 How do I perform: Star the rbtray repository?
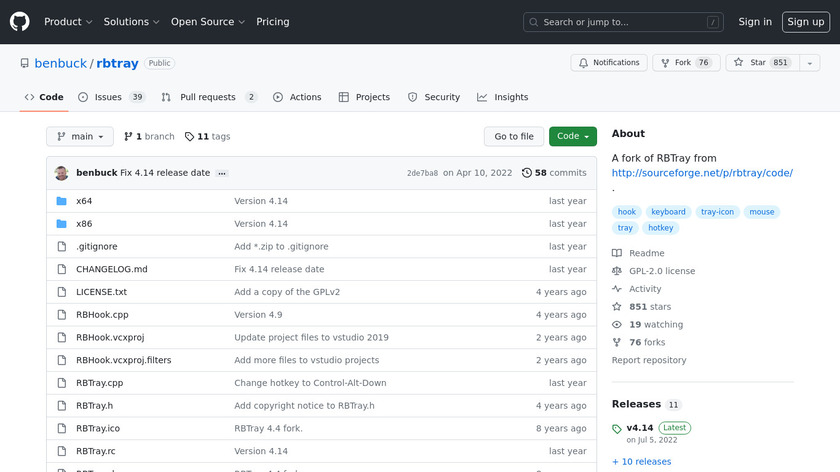click(x=750, y=63)
